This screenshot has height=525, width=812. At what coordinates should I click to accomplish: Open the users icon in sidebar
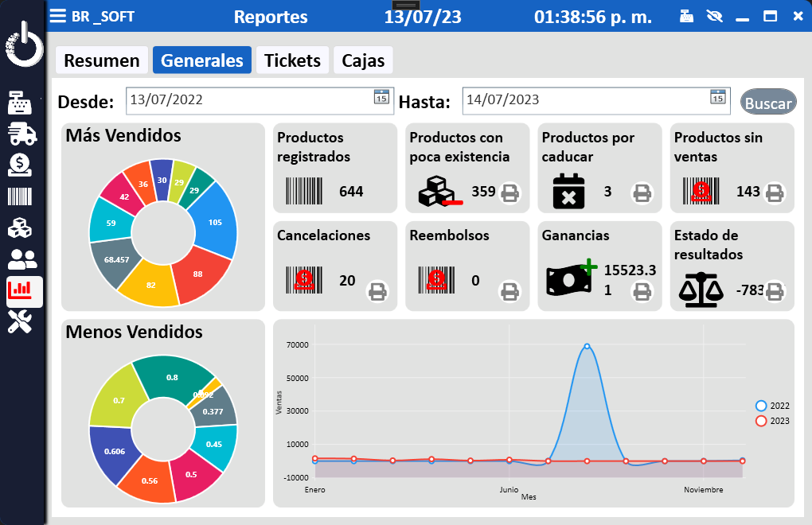coord(22,259)
